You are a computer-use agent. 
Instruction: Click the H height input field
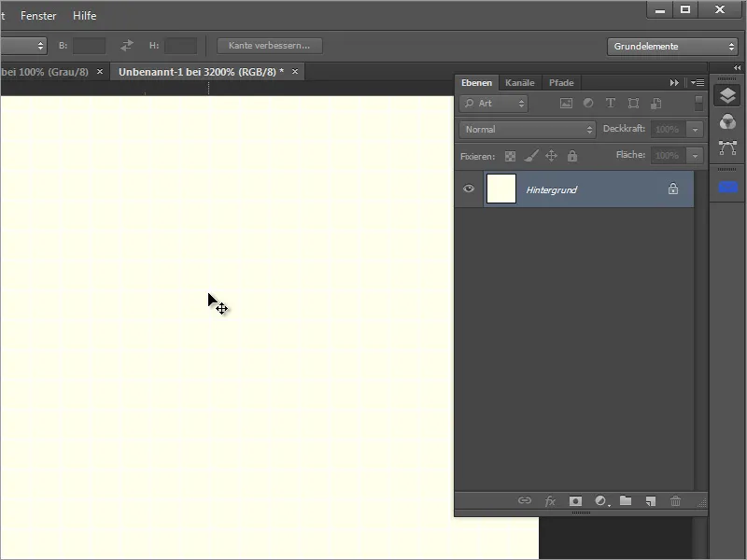(x=180, y=46)
